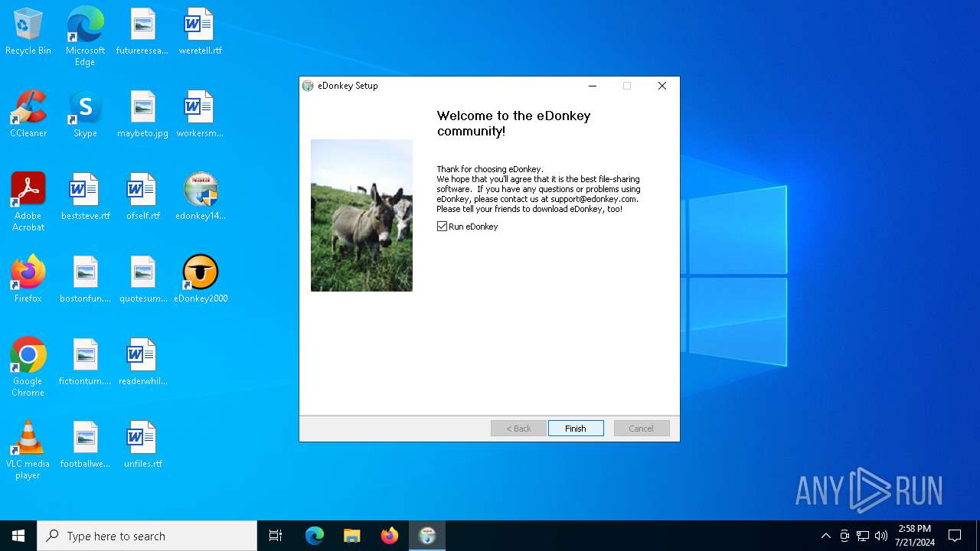Open the Windows Start menu
The height and width of the screenshot is (551, 980).
pos(18,536)
